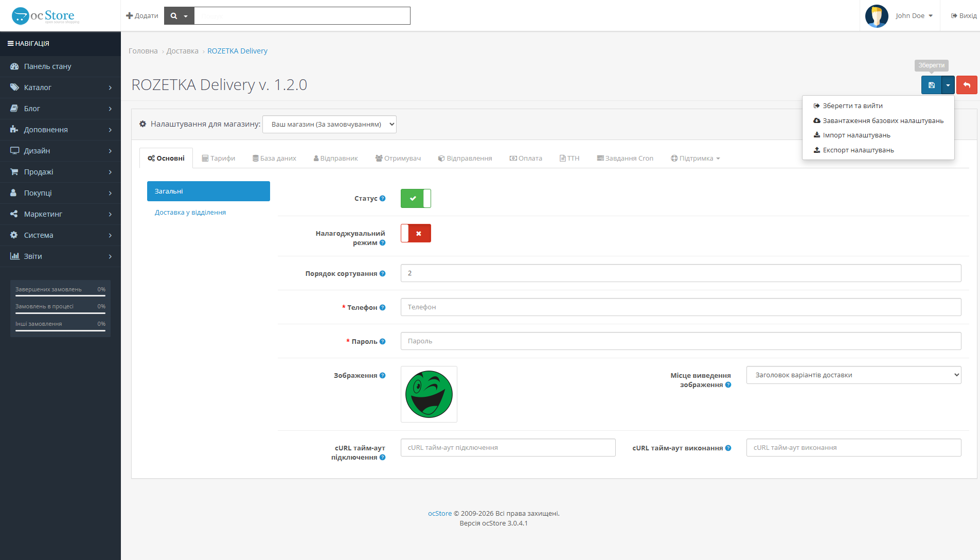
Task: Select Завантаження базових налаштувань entry
Action: tap(878, 120)
